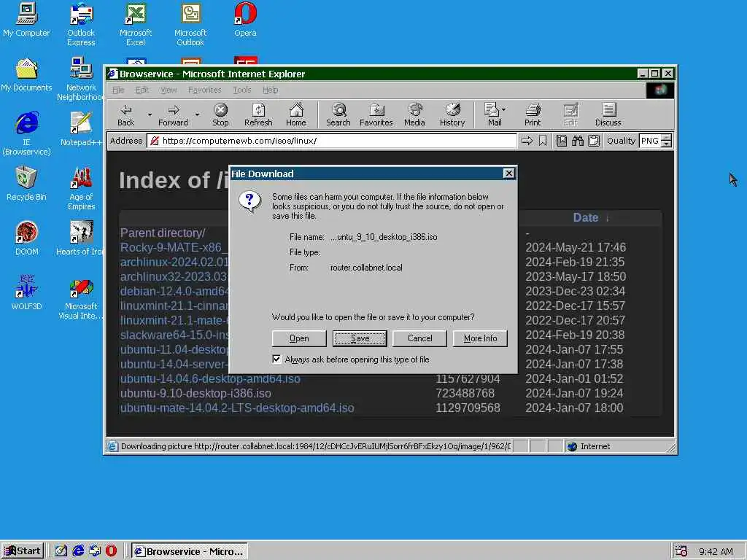Viewport: 747px width, 560px height.
Task: Launch the DOOM desktop shortcut
Action: pos(26,238)
